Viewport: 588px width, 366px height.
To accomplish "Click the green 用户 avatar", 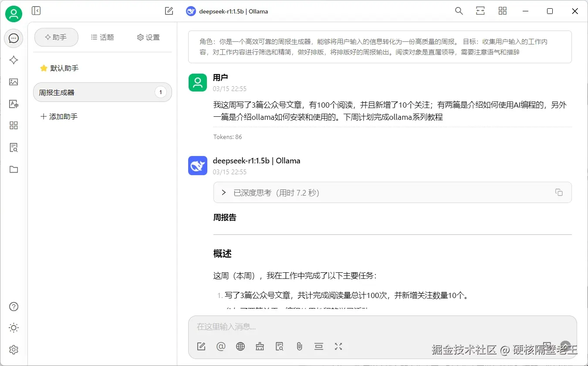I will click(198, 82).
